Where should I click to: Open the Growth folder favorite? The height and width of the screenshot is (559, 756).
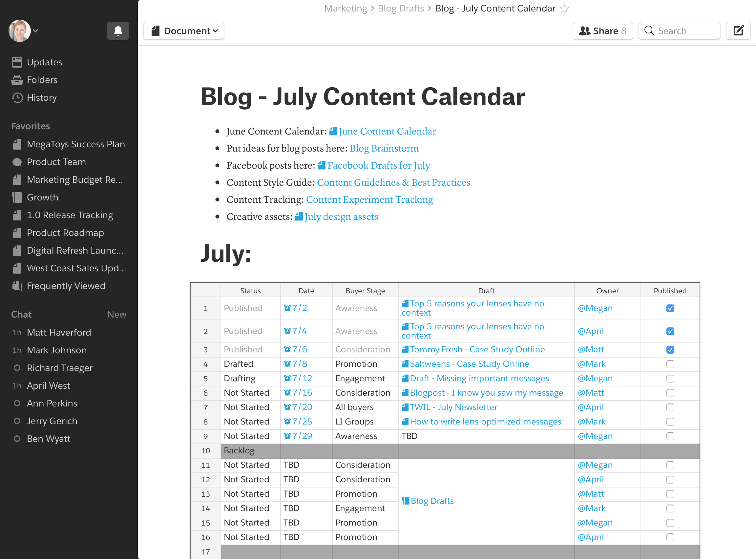[x=42, y=197]
